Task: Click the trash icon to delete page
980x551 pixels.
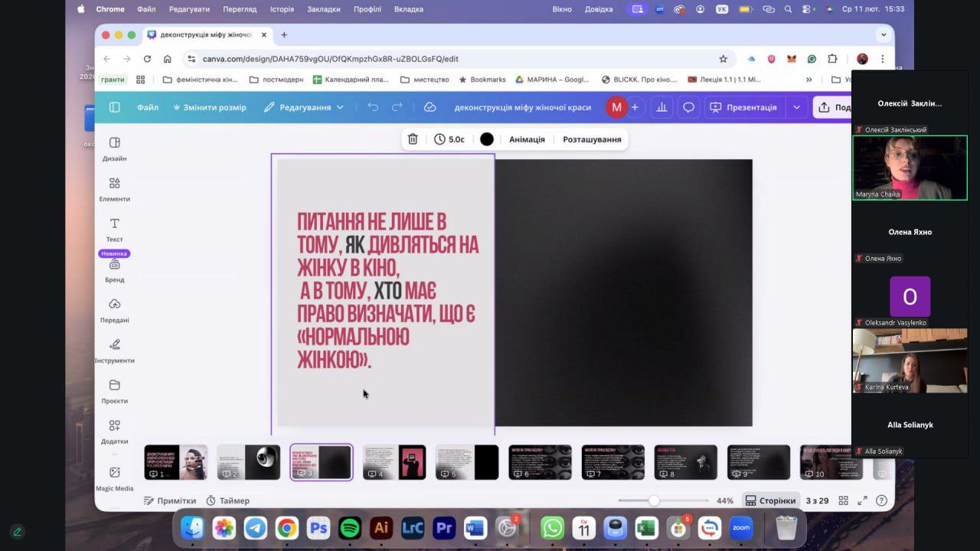Action: coord(413,139)
